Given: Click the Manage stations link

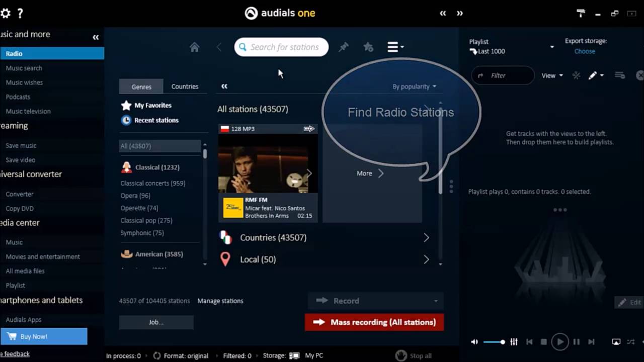Looking at the screenshot, I should (220, 301).
